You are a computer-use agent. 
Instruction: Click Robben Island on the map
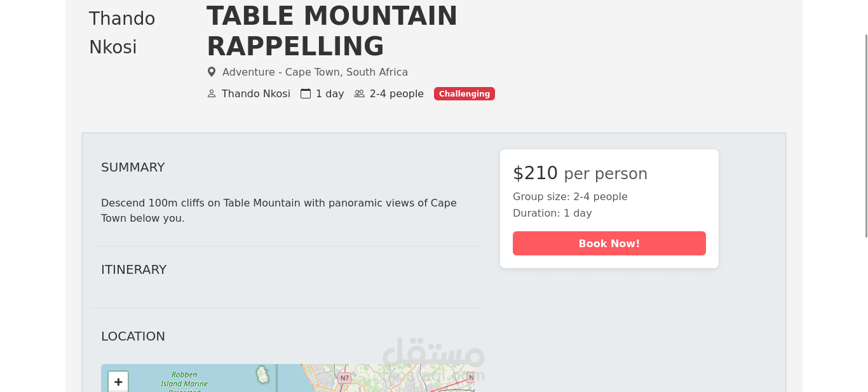click(262, 374)
